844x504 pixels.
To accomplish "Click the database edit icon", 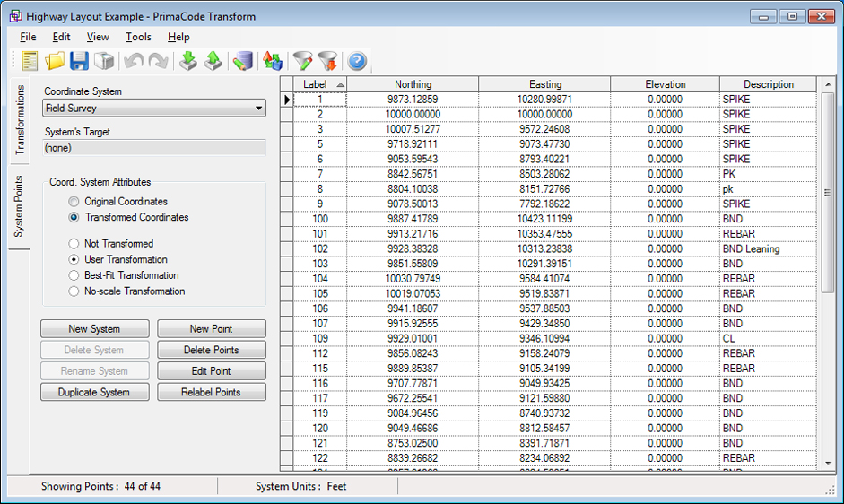I will 243,61.
